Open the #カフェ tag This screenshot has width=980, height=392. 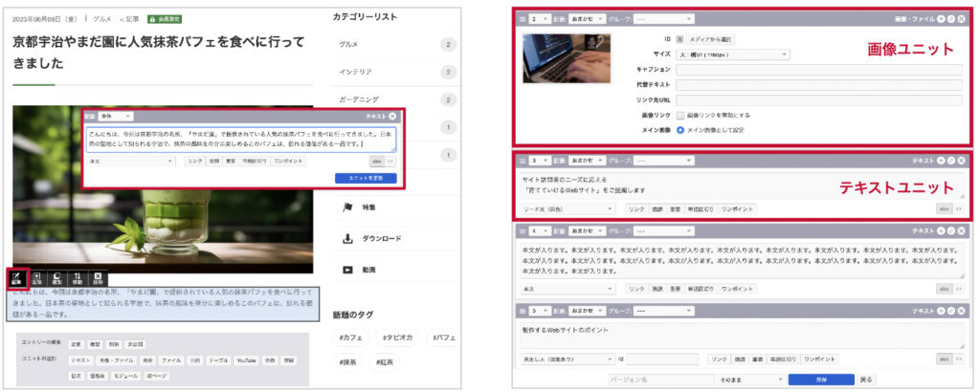(352, 338)
